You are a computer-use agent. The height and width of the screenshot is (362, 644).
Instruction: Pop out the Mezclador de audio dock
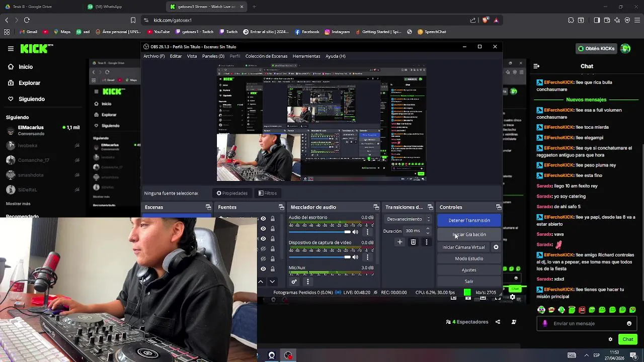[x=376, y=207]
